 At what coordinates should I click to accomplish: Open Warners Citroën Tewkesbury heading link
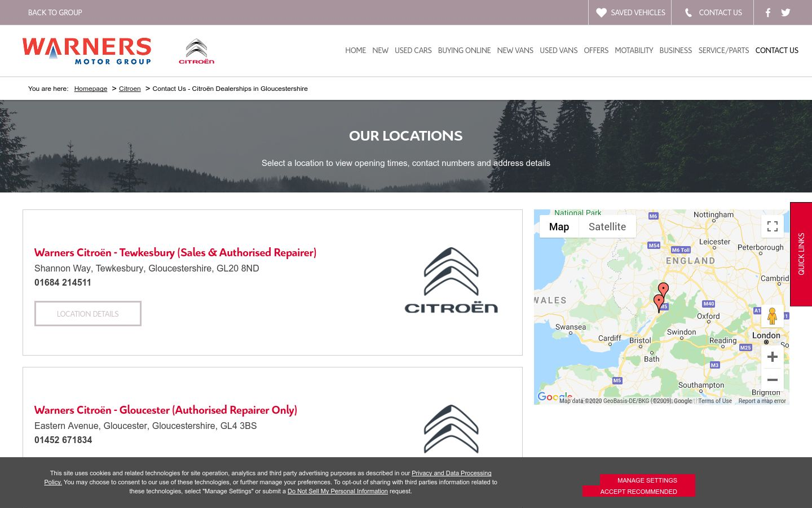pyautogui.click(x=175, y=252)
